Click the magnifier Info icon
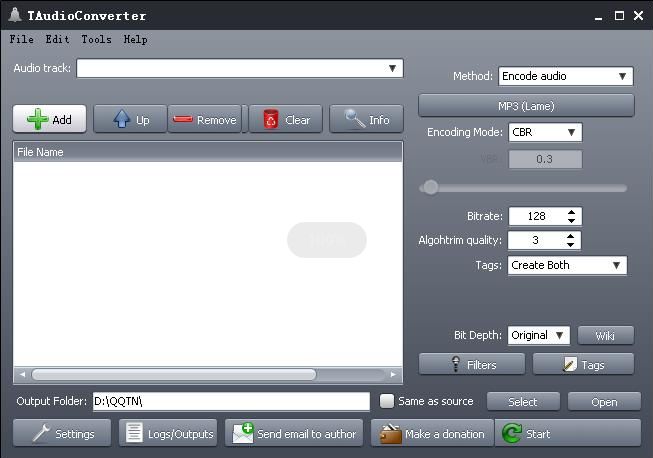 (355, 119)
